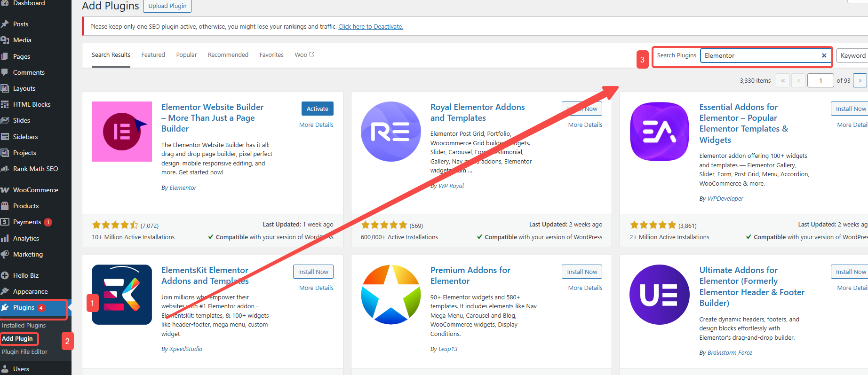Open the Plugin File Editor submenu

24,352
